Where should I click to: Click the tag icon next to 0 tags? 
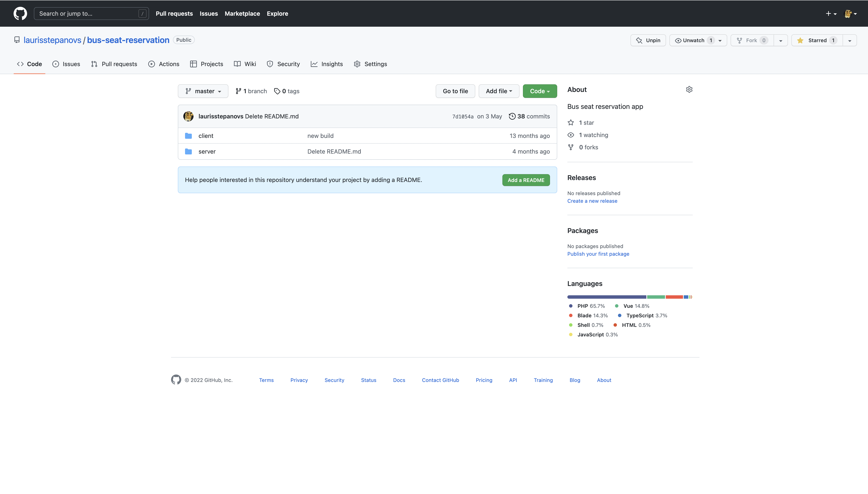coord(277,91)
